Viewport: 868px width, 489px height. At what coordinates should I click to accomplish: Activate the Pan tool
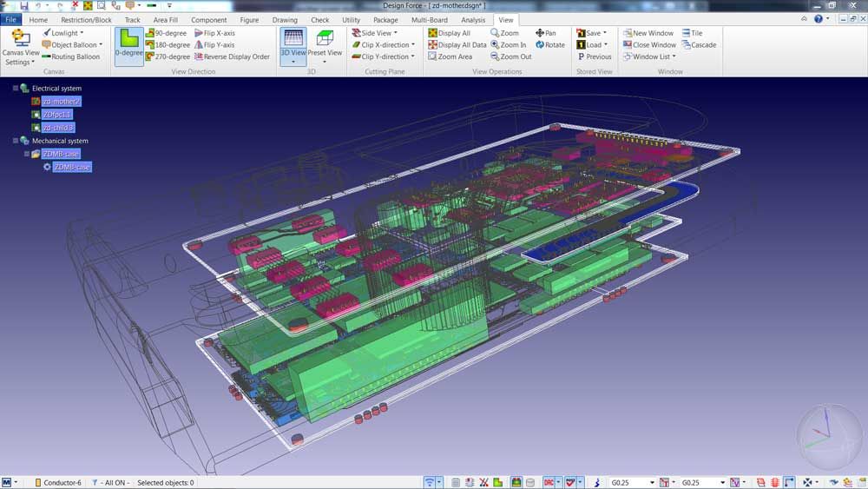coord(545,33)
